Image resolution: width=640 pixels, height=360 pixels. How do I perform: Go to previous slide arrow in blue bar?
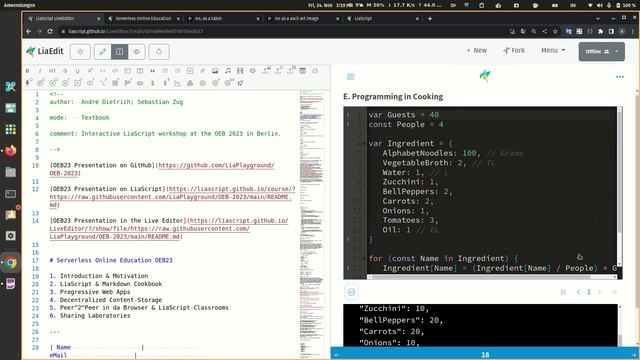(x=336, y=355)
